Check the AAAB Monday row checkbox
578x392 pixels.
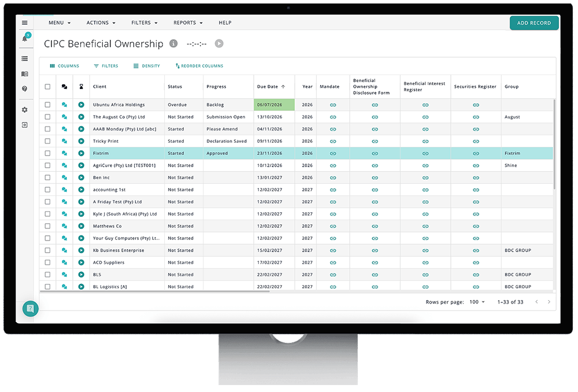(47, 129)
